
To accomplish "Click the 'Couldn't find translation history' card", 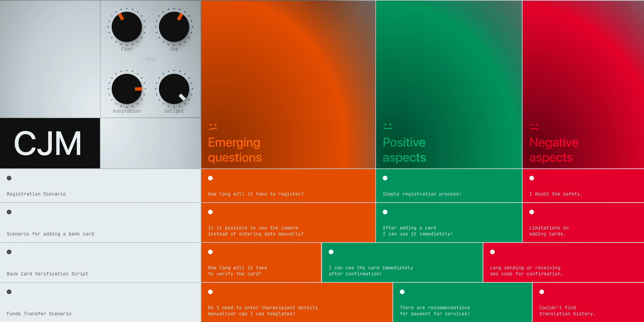I will pos(567,310).
